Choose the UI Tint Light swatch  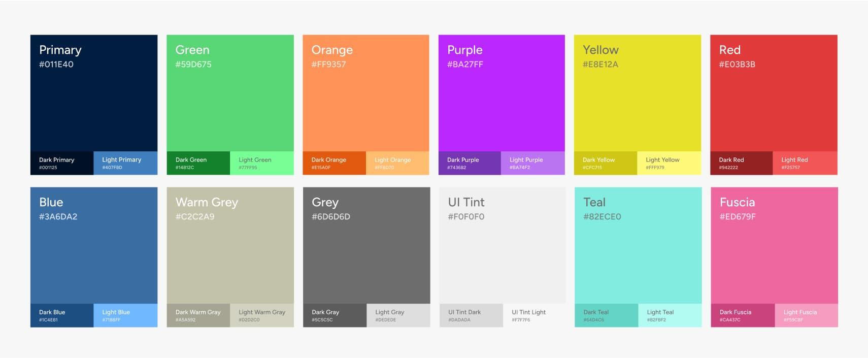[x=535, y=315]
